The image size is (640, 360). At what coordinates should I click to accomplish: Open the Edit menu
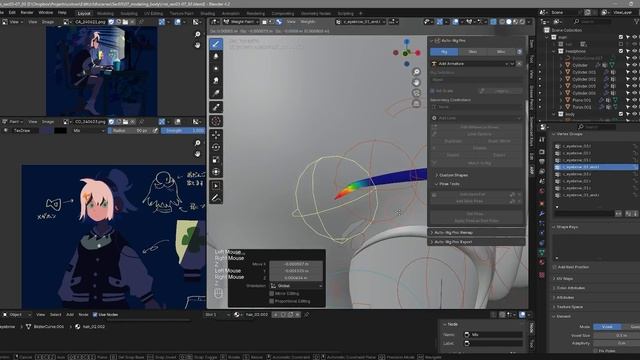coord(12,13)
